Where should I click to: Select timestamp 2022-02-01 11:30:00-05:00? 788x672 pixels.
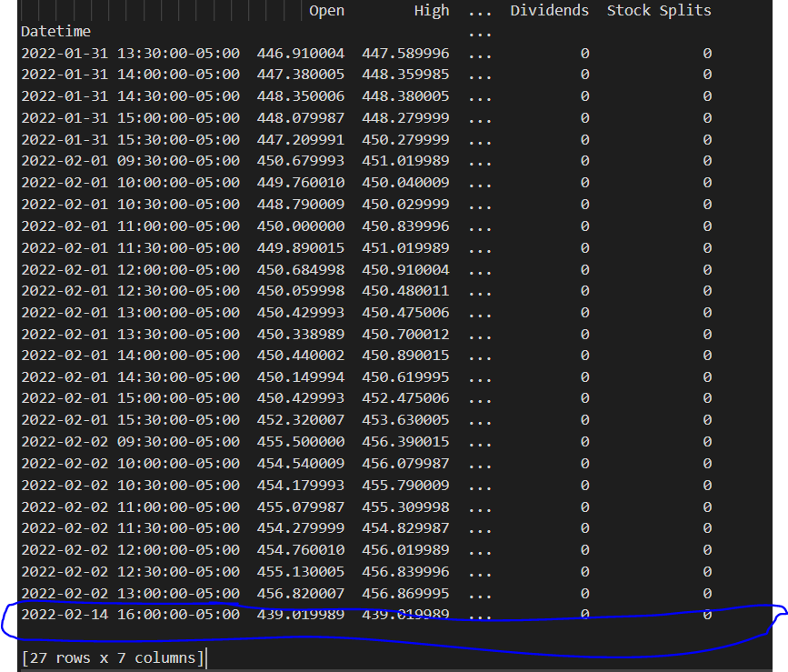[131, 248]
